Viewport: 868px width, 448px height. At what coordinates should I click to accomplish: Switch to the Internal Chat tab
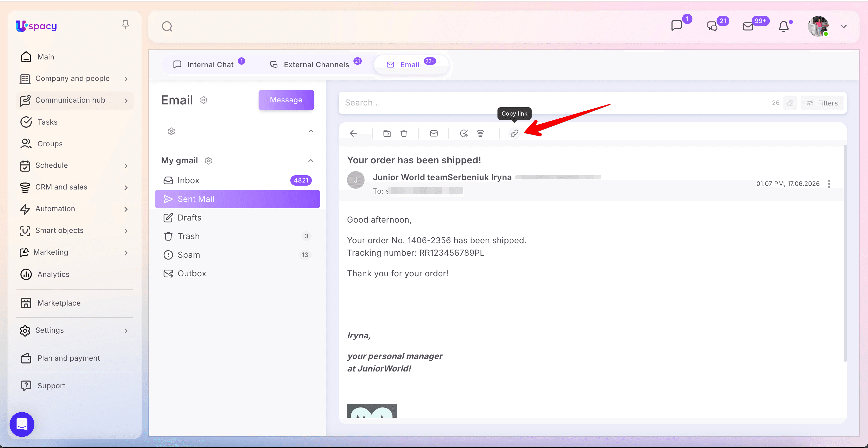point(209,64)
